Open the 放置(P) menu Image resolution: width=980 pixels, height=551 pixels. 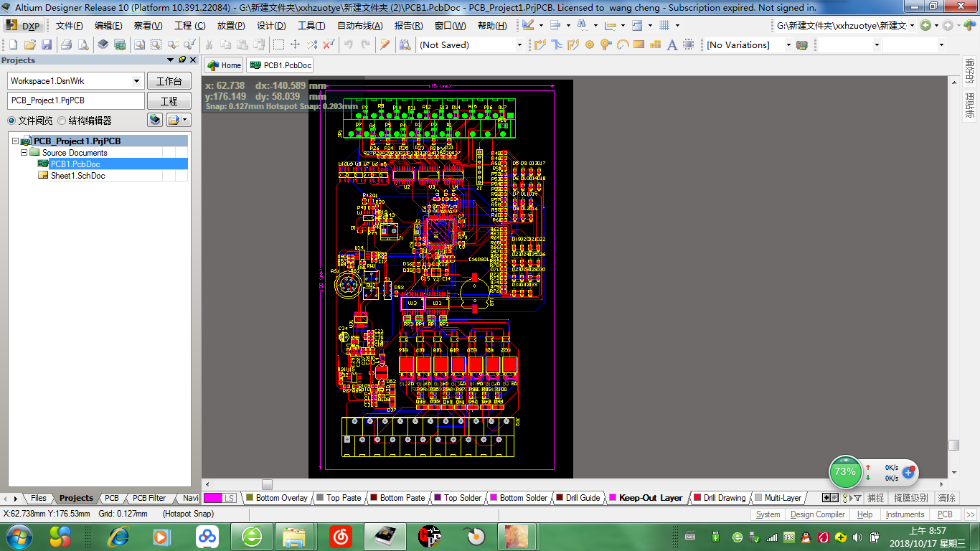[231, 26]
